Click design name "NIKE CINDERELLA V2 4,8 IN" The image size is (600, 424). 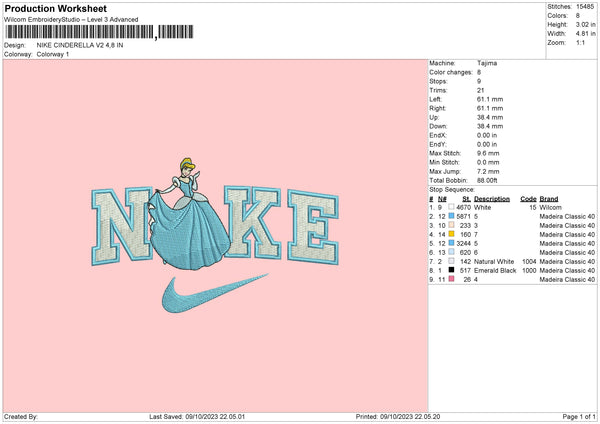pyautogui.click(x=80, y=45)
